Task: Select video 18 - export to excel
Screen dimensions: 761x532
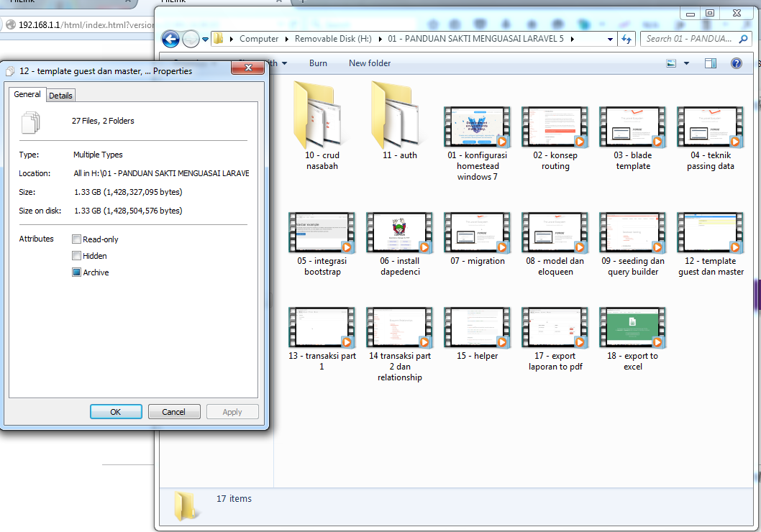Action: coord(632,339)
